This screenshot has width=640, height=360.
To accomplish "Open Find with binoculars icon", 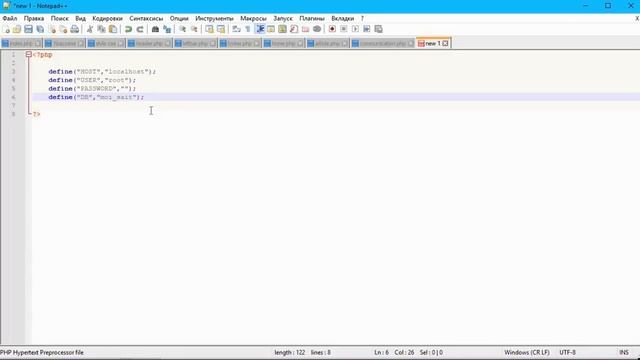I will pyautogui.click(x=155, y=29).
